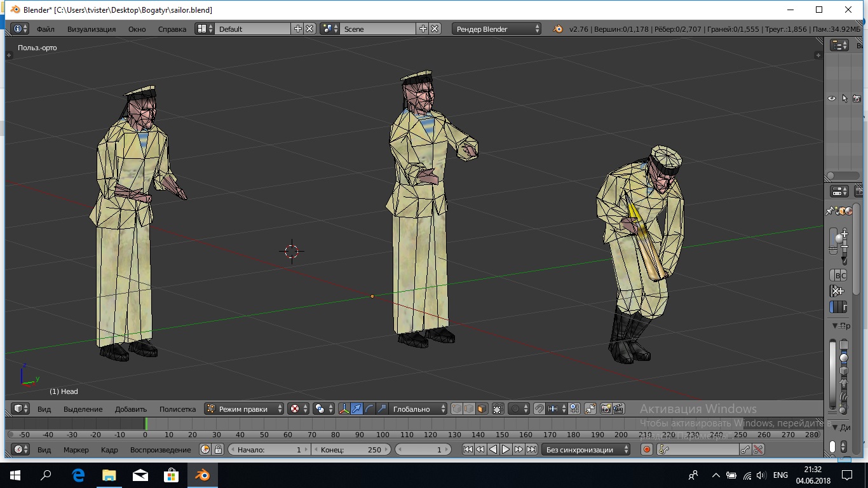Select the rotate manipulator arc icon
The height and width of the screenshot is (488, 868).
click(369, 409)
